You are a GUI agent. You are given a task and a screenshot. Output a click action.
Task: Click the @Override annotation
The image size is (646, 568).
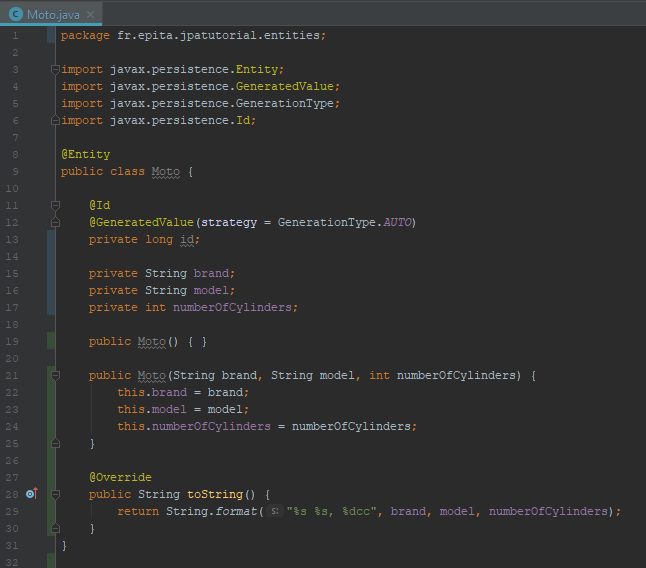coord(120,477)
